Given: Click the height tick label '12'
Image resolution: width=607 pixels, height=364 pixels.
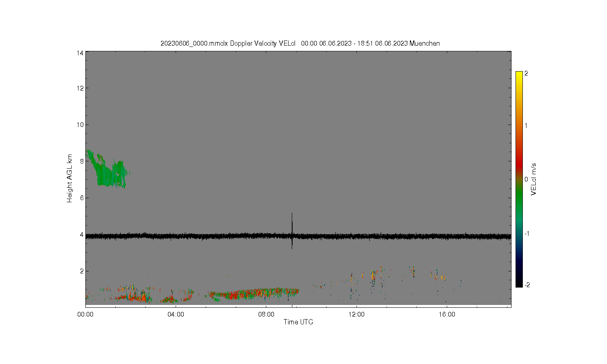Looking at the screenshot, I should (80, 88).
